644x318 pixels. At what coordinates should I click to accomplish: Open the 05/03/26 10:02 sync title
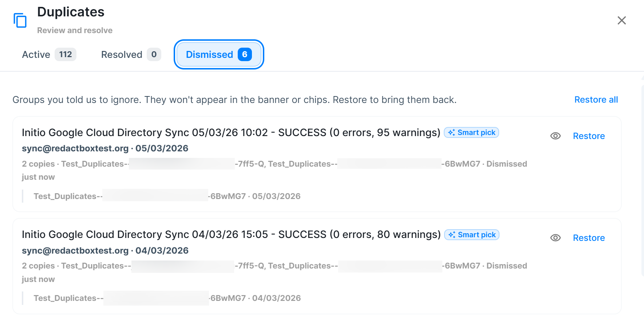click(231, 132)
